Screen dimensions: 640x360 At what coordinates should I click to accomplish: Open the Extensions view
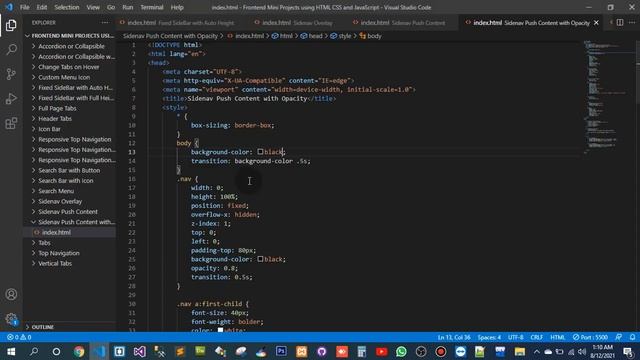coord(11,123)
